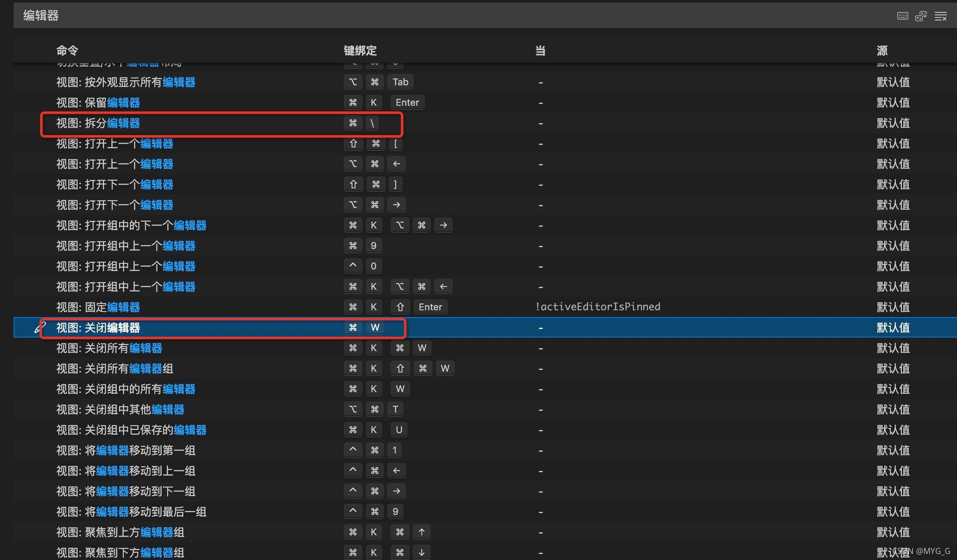Click the 键绑定 column header

pyautogui.click(x=360, y=51)
